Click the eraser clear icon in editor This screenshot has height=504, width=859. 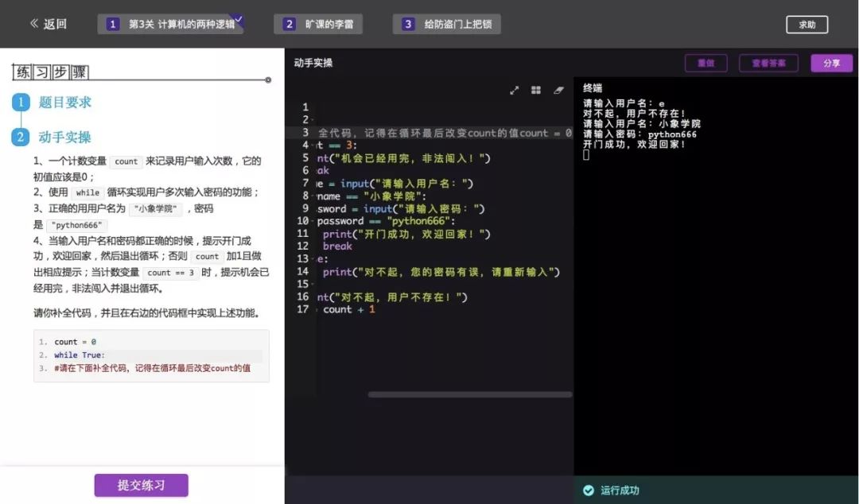tap(558, 90)
